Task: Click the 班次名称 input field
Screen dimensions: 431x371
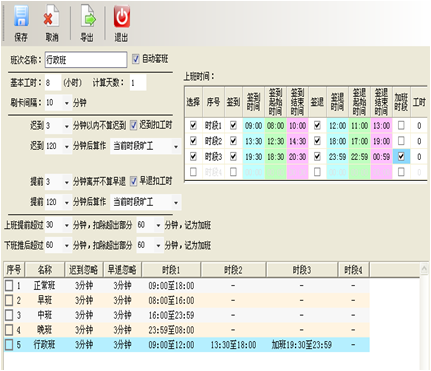Action: [86, 60]
